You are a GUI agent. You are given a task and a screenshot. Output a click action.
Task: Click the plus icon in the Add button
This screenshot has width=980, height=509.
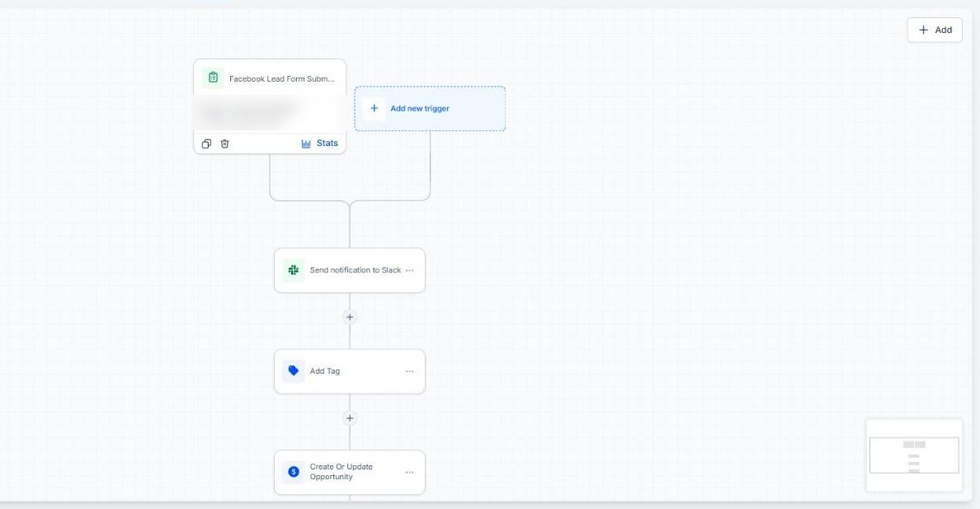923,30
